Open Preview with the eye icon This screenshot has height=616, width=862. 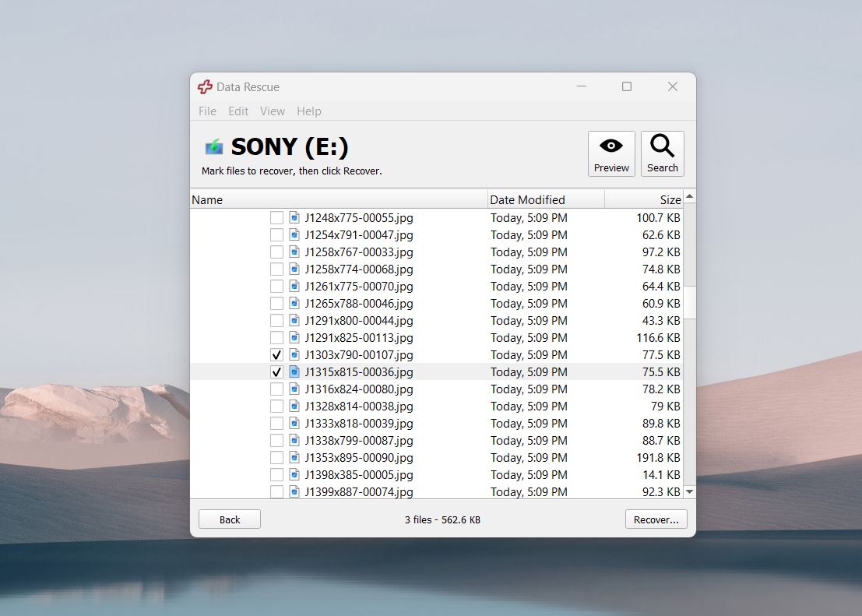pyautogui.click(x=611, y=154)
